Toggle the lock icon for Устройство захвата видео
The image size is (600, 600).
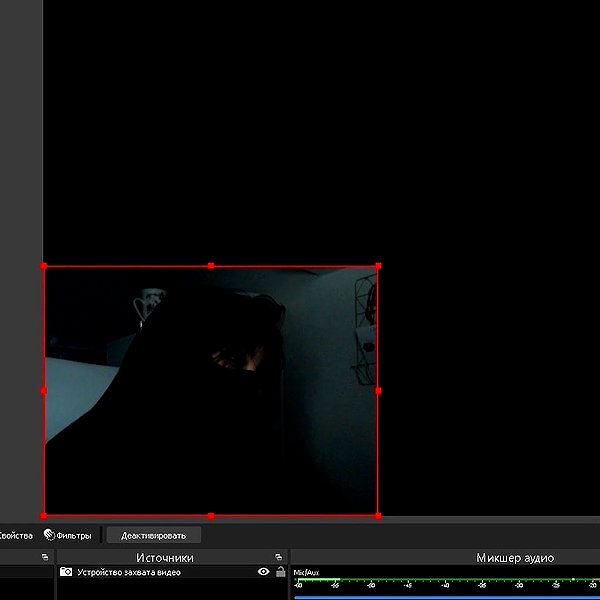(x=280, y=572)
